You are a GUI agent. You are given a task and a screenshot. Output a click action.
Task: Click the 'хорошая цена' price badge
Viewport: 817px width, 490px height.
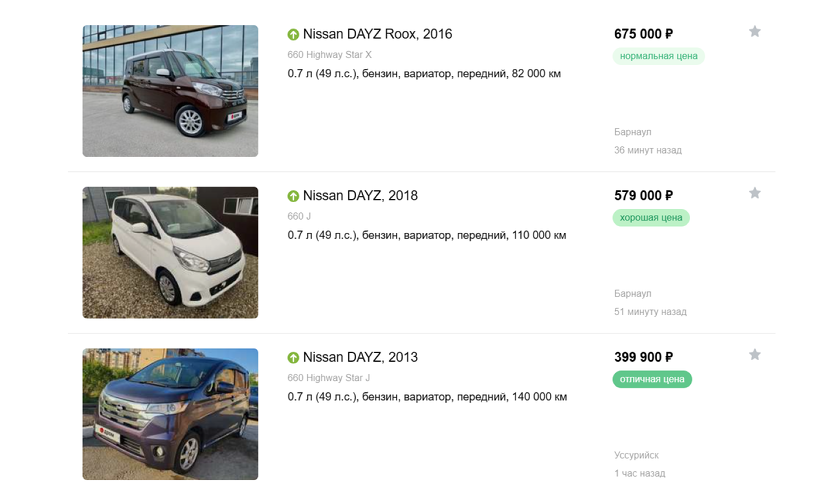coord(651,218)
